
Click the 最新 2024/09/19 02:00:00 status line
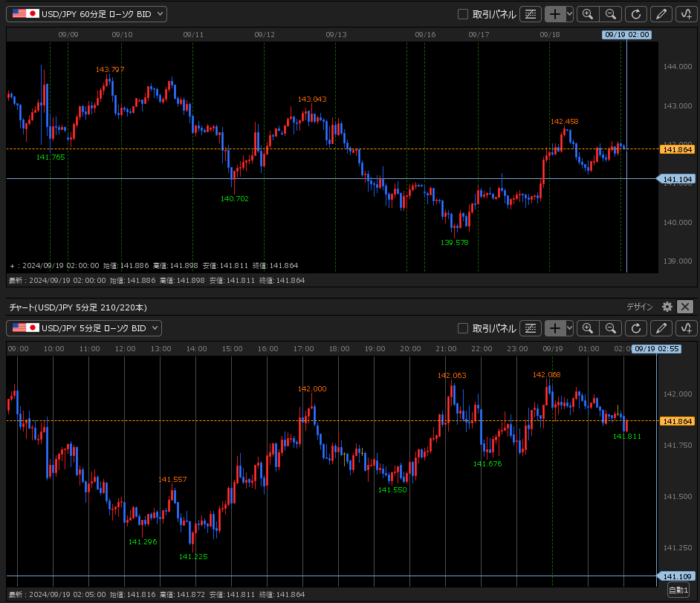click(157, 281)
